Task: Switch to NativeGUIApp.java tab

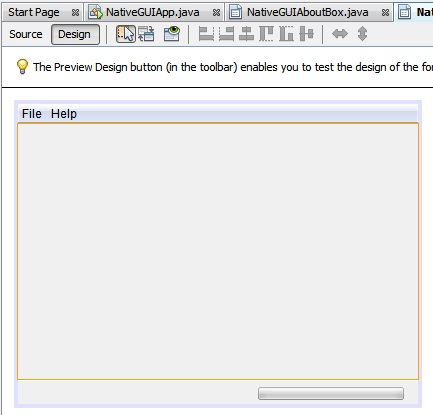Action: tap(152, 13)
